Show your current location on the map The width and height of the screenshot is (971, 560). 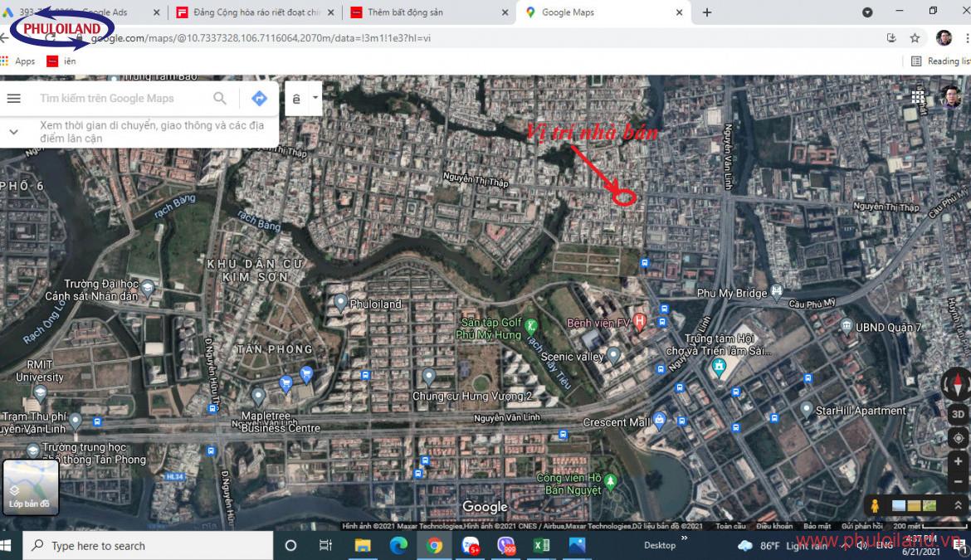[x=958, y=438]
